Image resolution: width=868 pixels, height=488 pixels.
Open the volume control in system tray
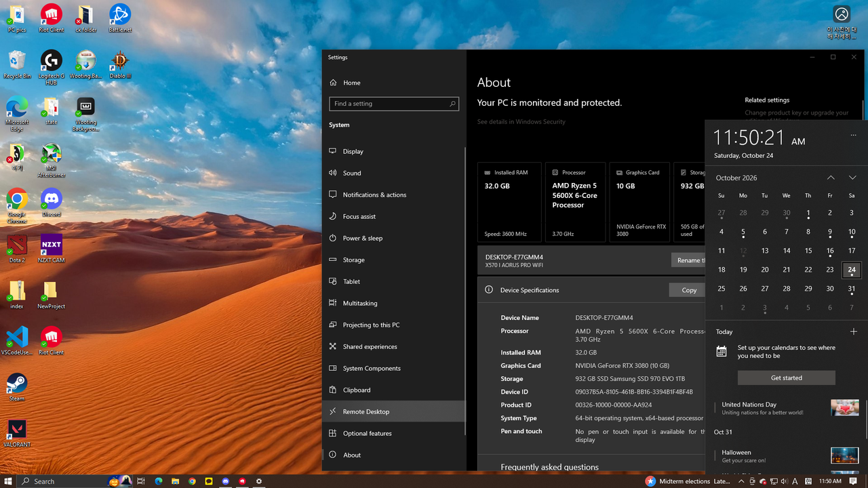coord(785,481)
